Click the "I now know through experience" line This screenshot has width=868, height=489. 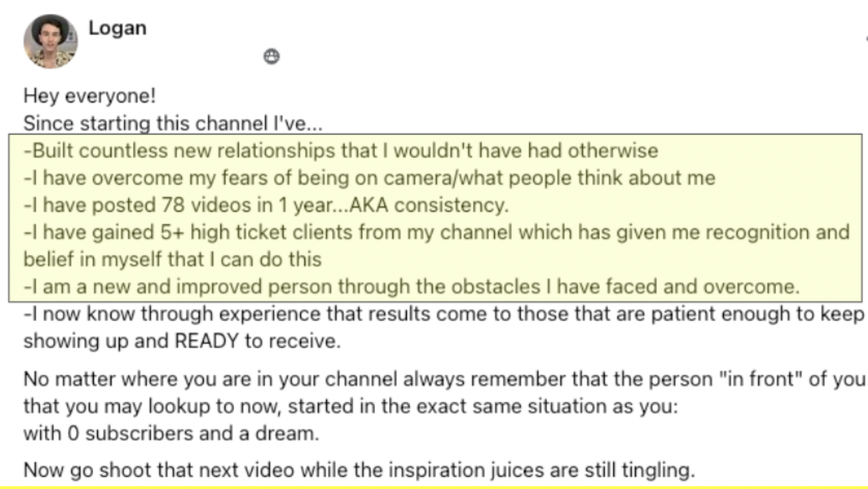pyautogui.click(x=444, y=315)
